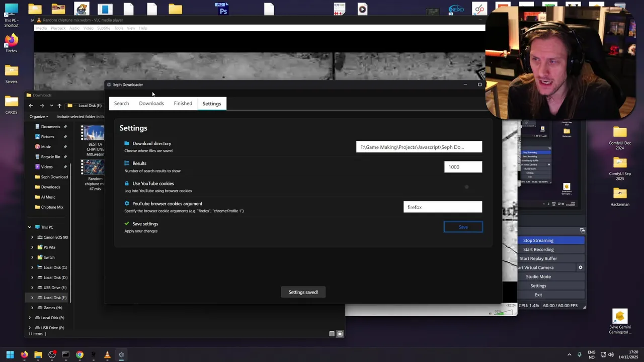Click the Results number field showing 1000

(x=463, y=167)
